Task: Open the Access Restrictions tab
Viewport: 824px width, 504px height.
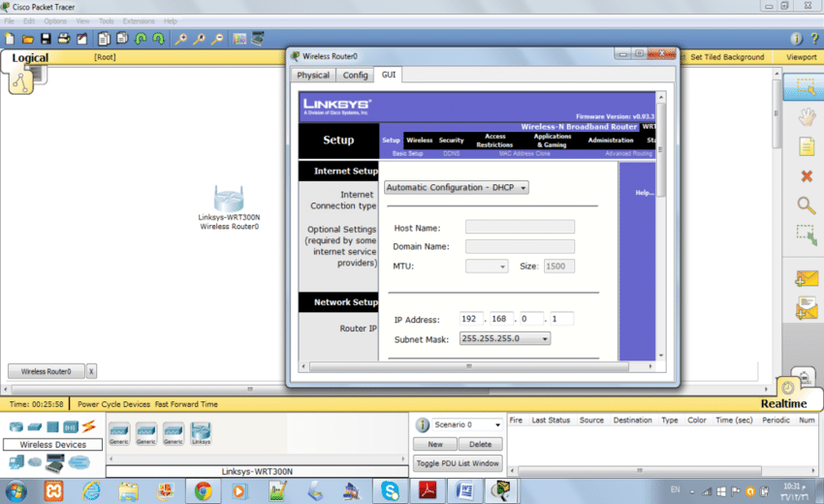Action: click(494, 141)
